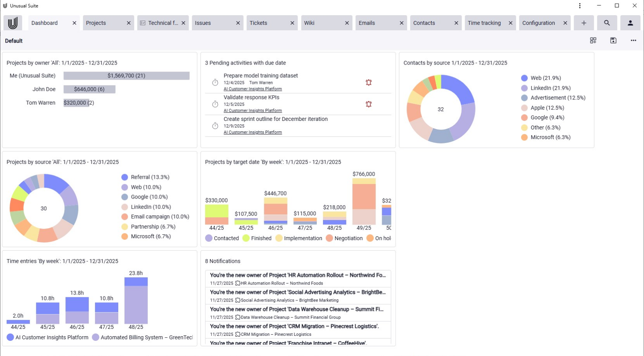644x356 pixels.
Task: Click the vertical ellipsis icon in the title bar
Action: click(x=579, y=5)
